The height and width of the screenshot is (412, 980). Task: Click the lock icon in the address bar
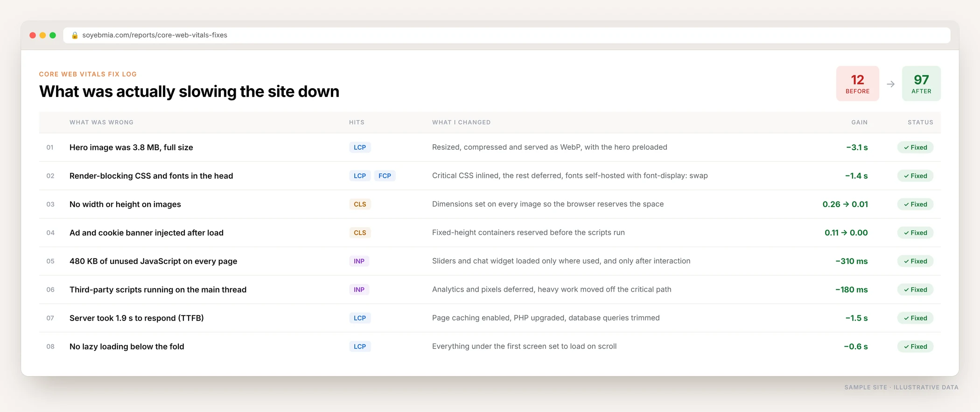point(75,35)
